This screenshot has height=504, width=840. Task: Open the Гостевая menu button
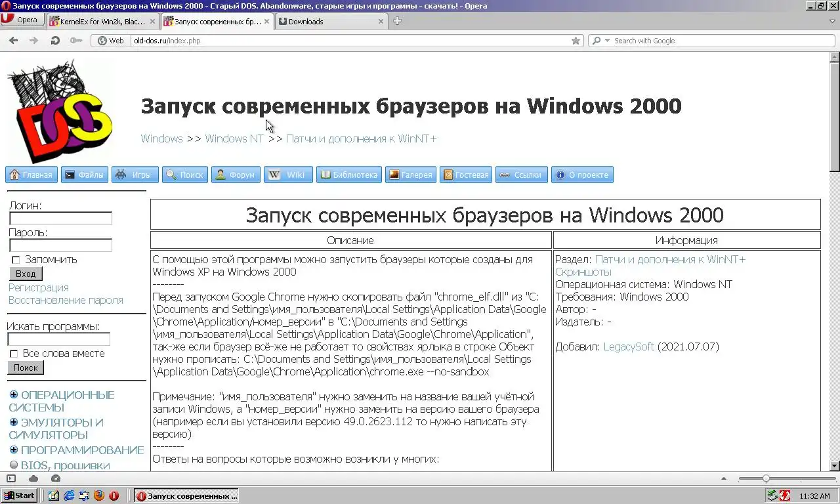[x=466, y=175]
